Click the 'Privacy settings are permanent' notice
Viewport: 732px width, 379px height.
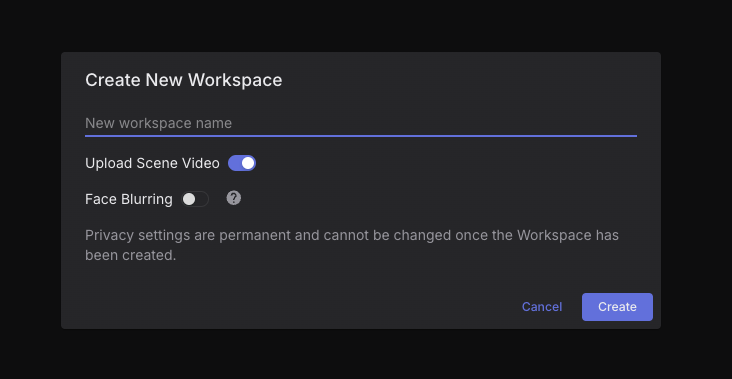352,245
